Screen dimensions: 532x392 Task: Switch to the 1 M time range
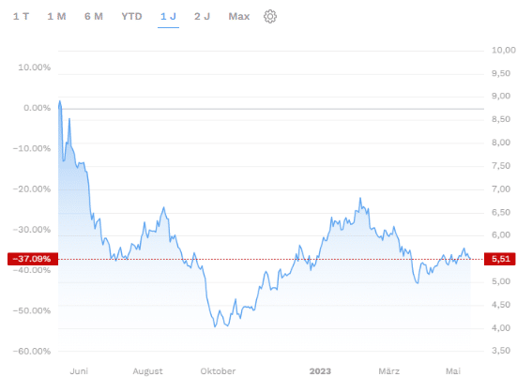coord(56,16)
